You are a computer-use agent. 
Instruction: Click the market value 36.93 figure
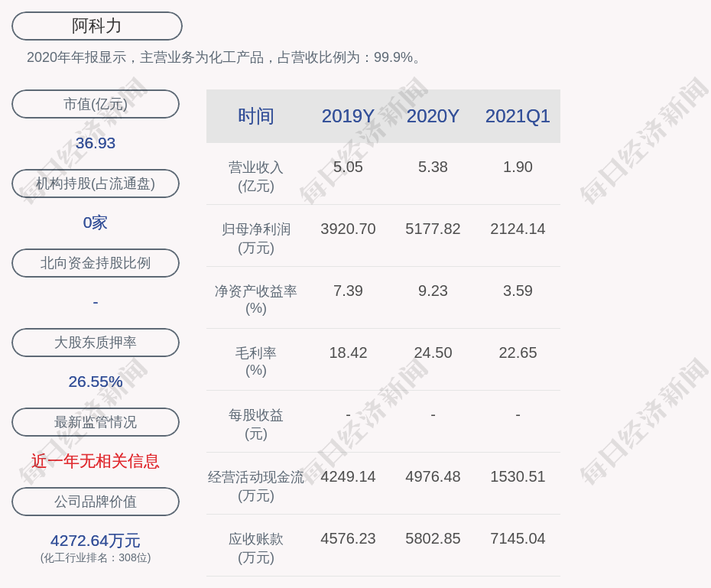coord(96,143)
